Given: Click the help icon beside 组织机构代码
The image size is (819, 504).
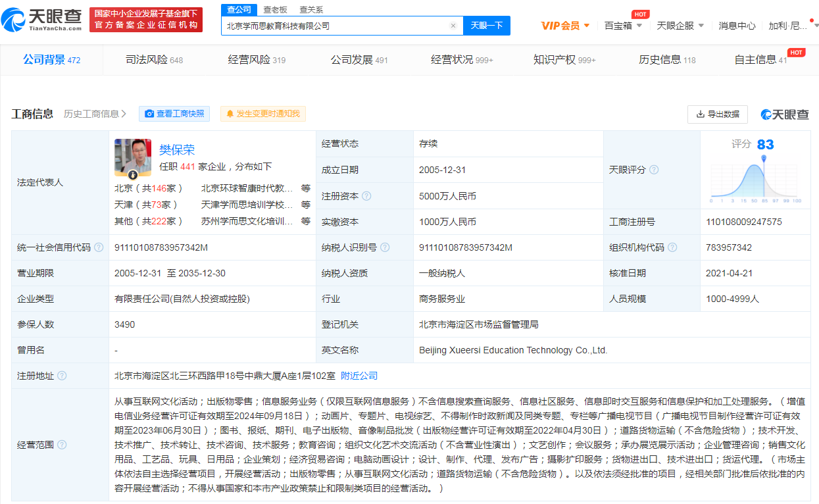Looking at the screenshot, I should (672, 247).
